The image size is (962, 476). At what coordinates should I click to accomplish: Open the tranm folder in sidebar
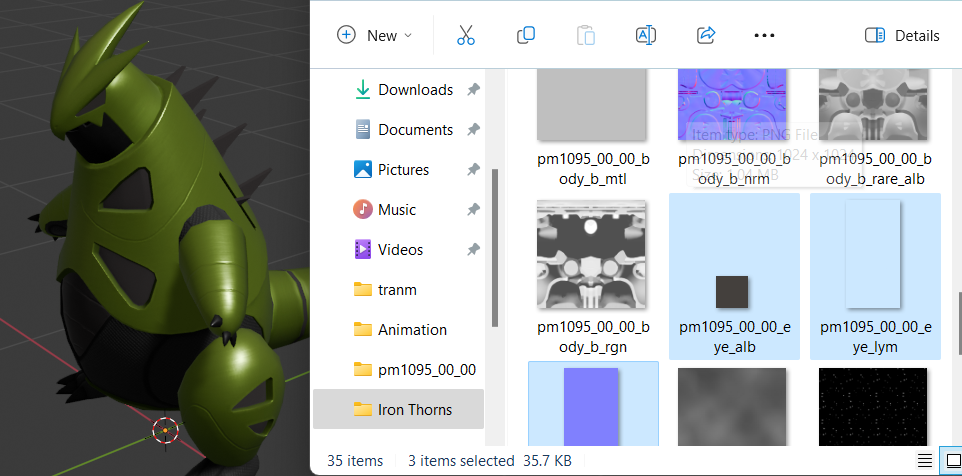397,290
